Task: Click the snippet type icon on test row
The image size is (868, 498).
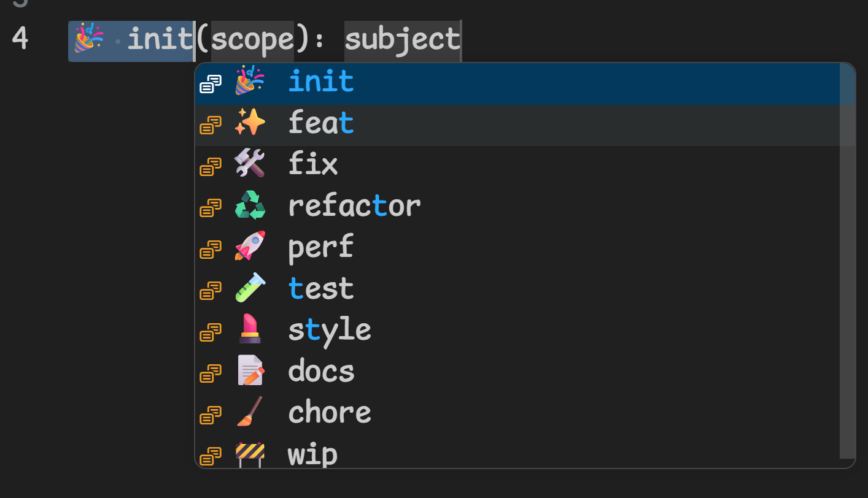Action: tap(211, 289)
